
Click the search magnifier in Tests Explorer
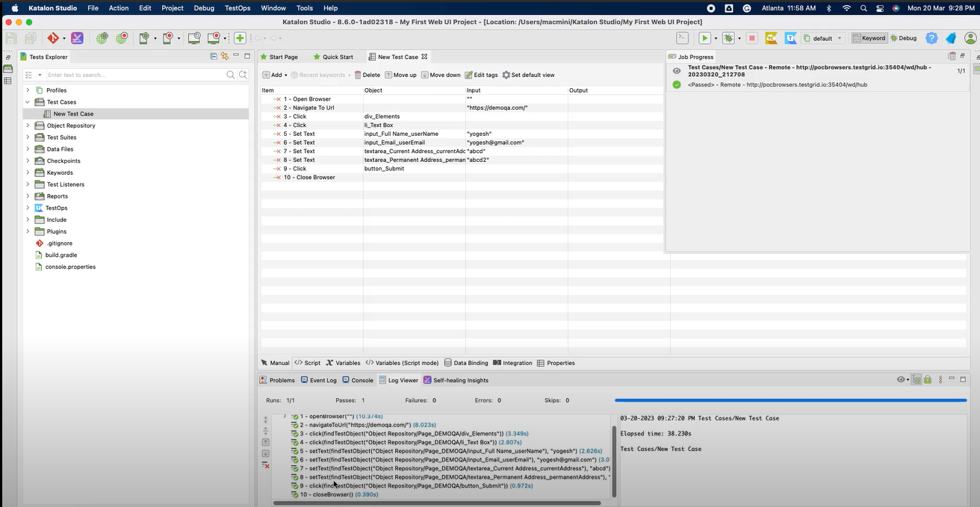(x=231, y=75)
